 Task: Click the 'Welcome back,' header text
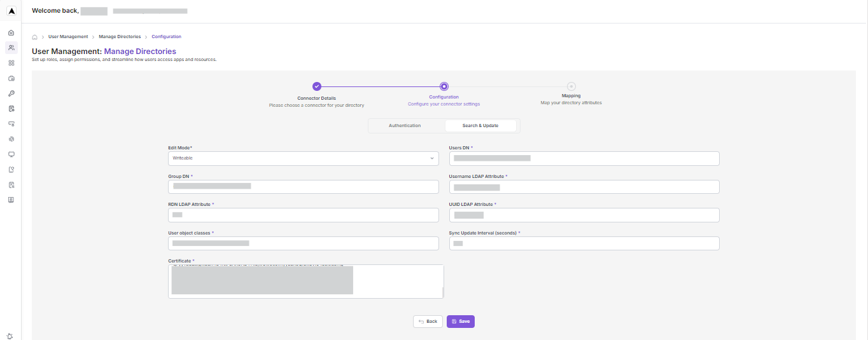pyautogui.click(x=55, y=11)
